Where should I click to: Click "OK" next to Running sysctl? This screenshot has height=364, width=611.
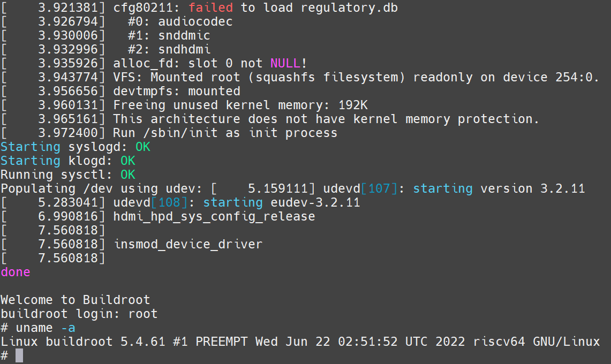(127, 175)
